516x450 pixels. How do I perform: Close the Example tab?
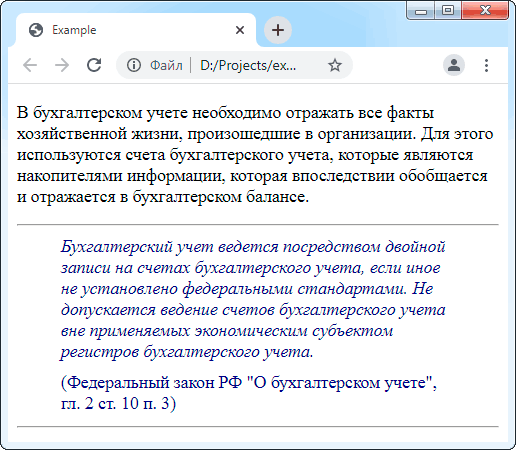click(x=240, y=30)
